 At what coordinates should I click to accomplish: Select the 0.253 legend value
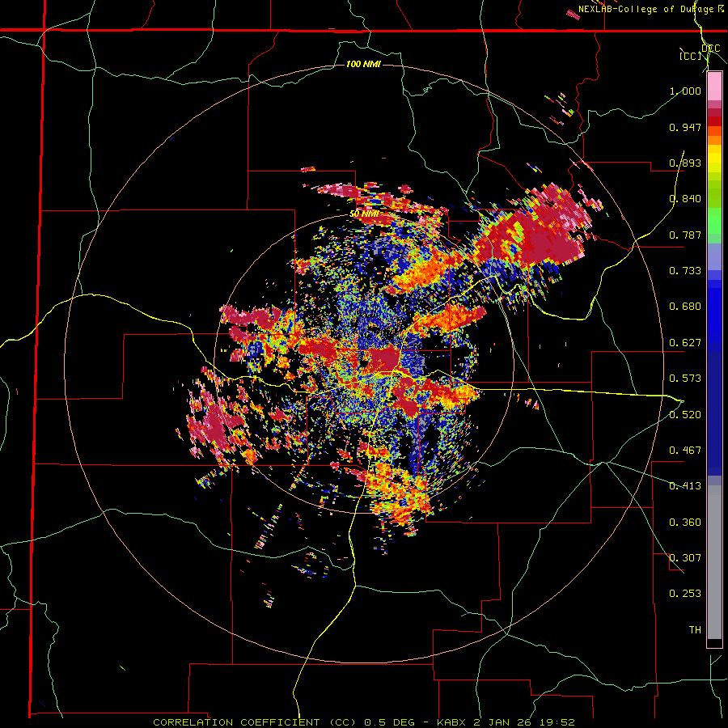coord(685,594)
